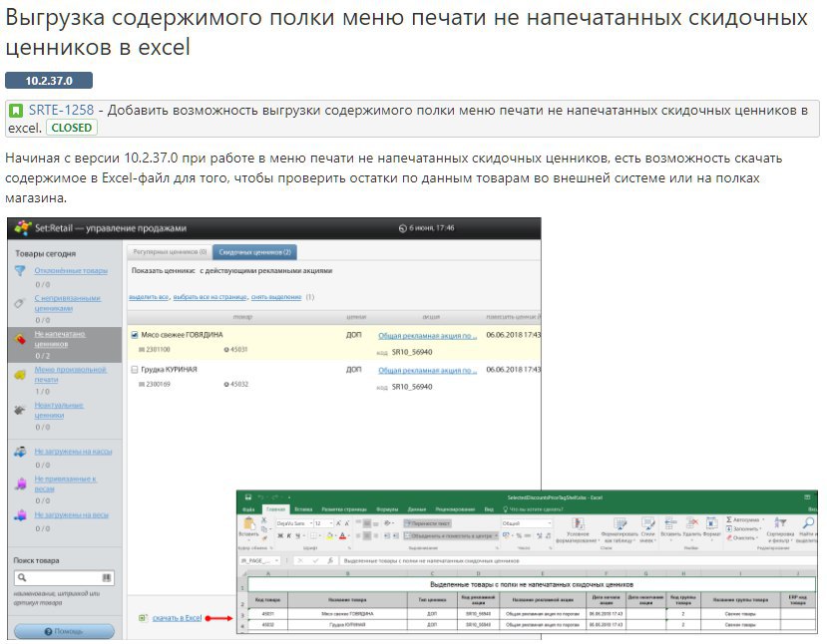
Task: Open the Не загружены на кассы link
Action: [73, 452]
